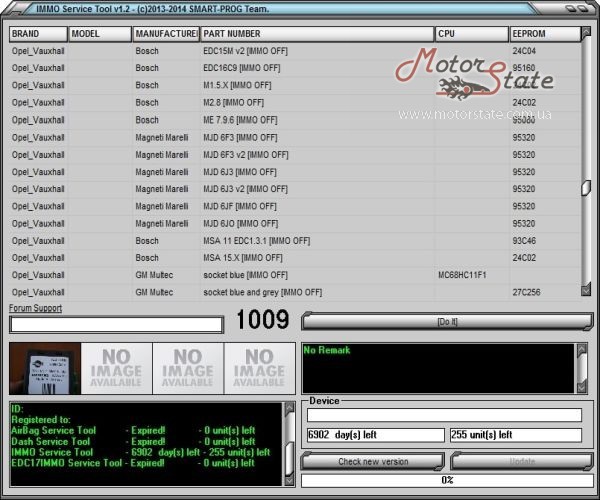Click the 24C04 EEPROM cell
Viewport: 600px width, 500px height.
pyautogui.click(x=524, y=51)
